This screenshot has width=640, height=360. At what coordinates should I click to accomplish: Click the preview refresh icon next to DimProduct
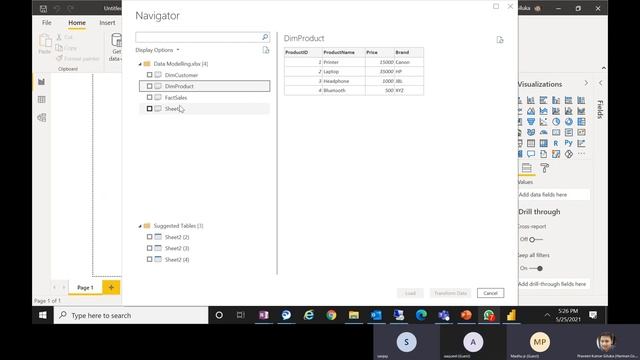(x=500, y=40)
